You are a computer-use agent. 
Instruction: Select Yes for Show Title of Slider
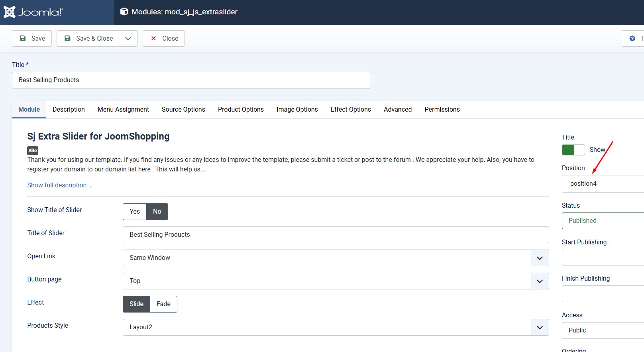tap(135, 212)
